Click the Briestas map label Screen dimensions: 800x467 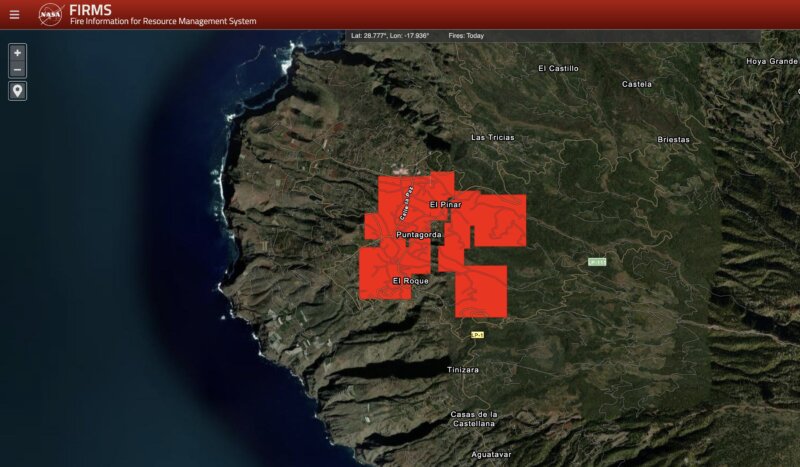click(x=673, y=139)
